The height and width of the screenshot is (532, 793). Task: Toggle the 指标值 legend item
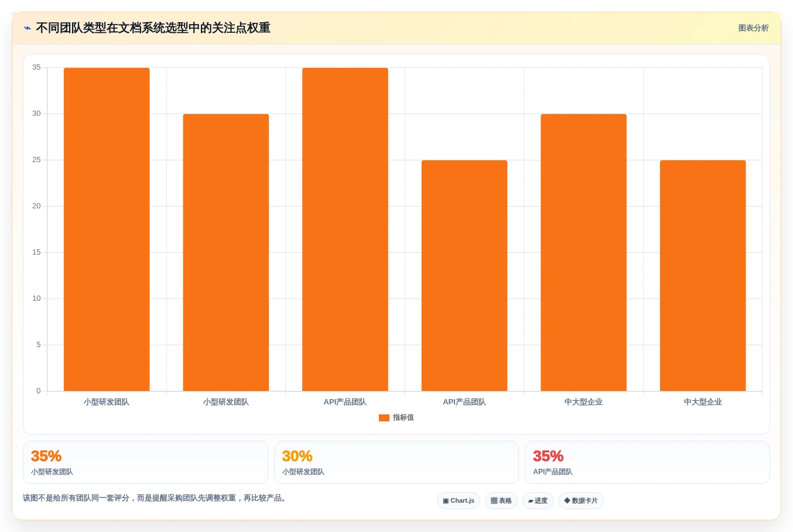coord(396,417)
